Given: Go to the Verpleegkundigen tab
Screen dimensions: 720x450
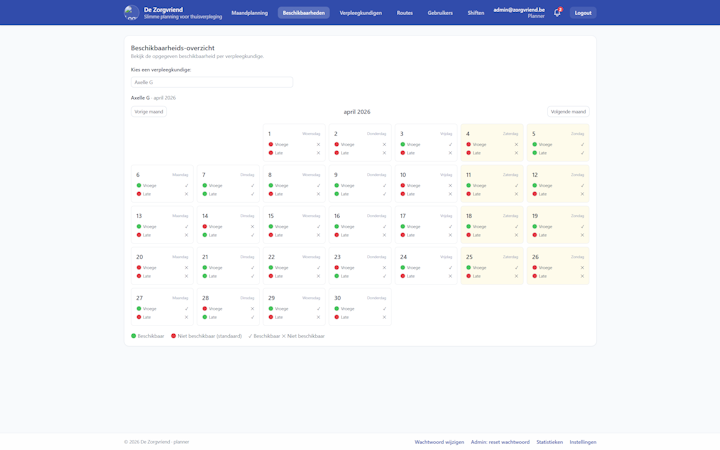Looking at the screenshot, I should pyautogui.click(x=360, y=13).
